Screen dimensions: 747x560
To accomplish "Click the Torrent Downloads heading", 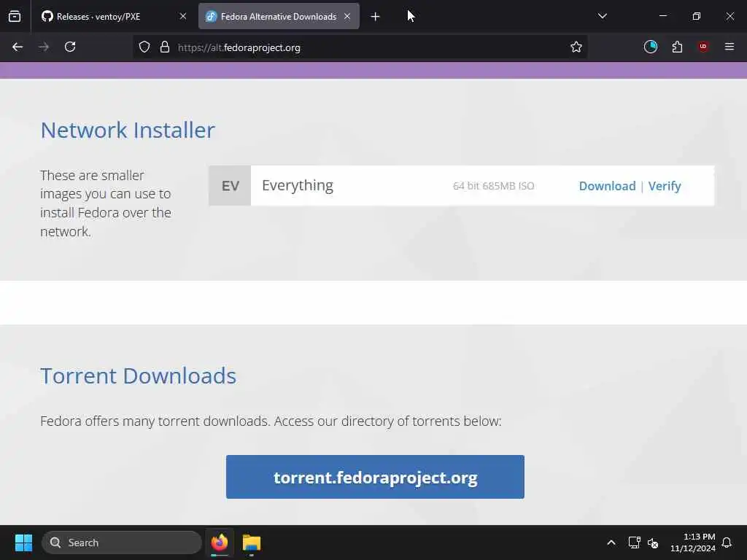I will coord(138,376).
